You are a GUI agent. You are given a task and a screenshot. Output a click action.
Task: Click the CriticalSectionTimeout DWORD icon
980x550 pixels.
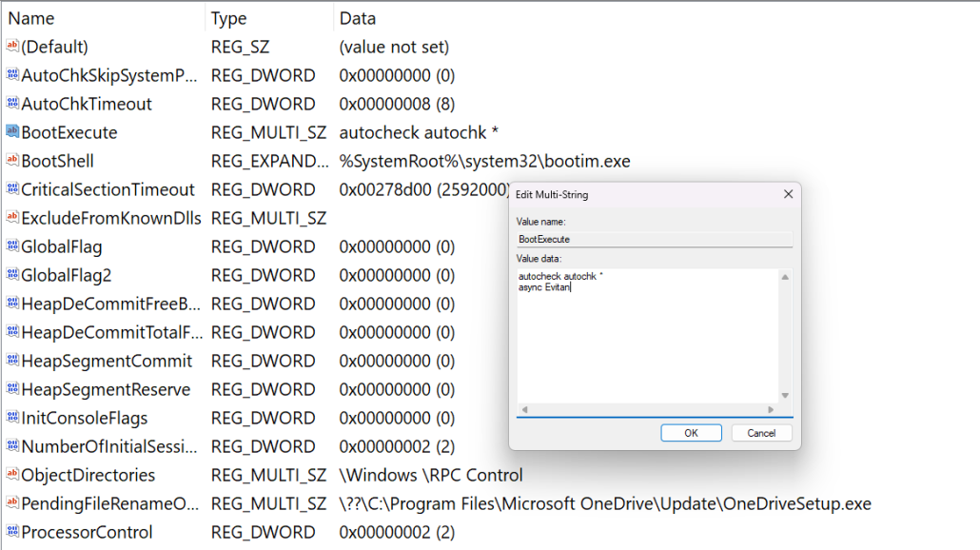[12, 188]
